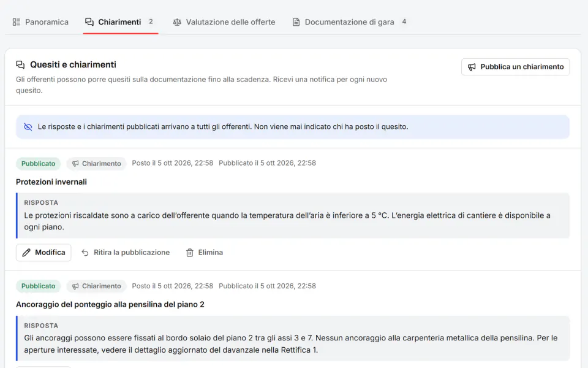Viewport: 588px width, 368px height.
Task: Click Pubblicato badge of Ancoraggio del ponteggio
Action: click(x=38, y=286)
